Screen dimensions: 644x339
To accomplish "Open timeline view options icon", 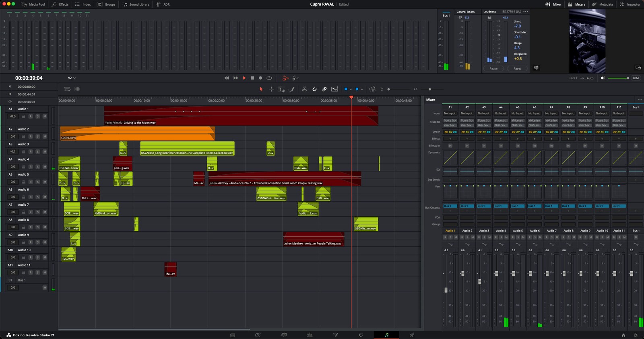I will [68, 89].
